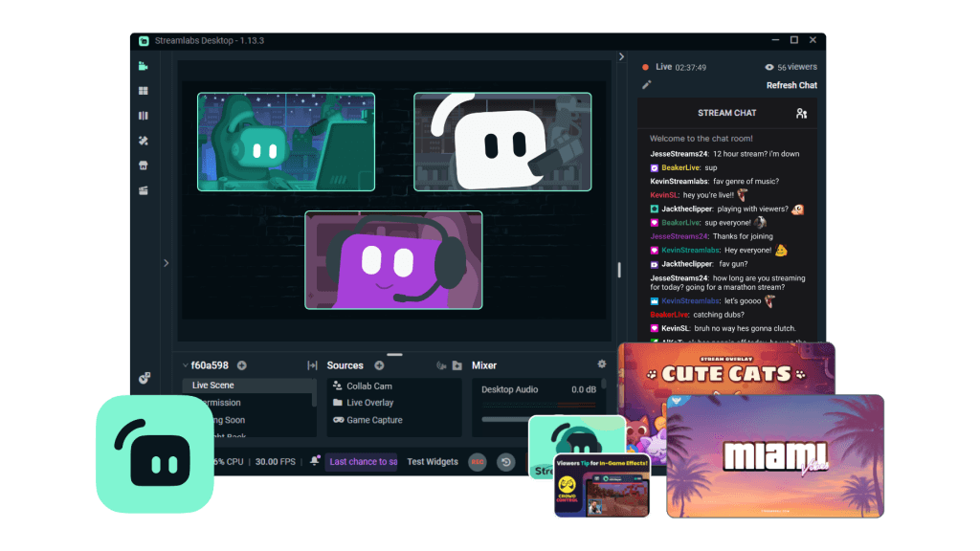Click the Sources panel heading
The image size is (980, 551).
[x=345, y=365]
